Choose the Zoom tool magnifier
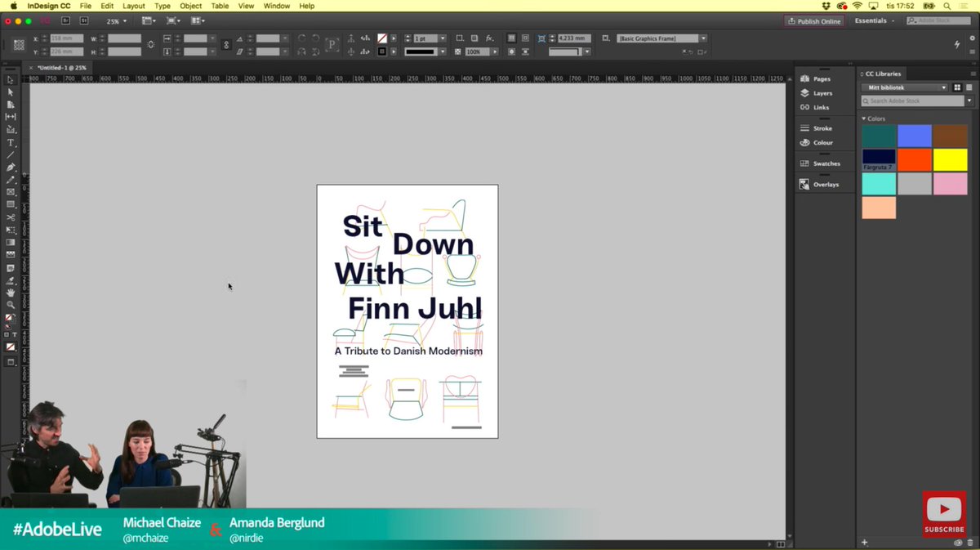Viewport: 980px width, 550px height. [x=11, y=305]
